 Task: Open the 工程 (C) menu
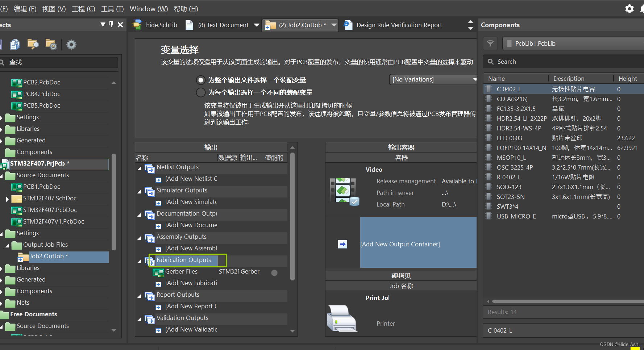pos(83,9)
